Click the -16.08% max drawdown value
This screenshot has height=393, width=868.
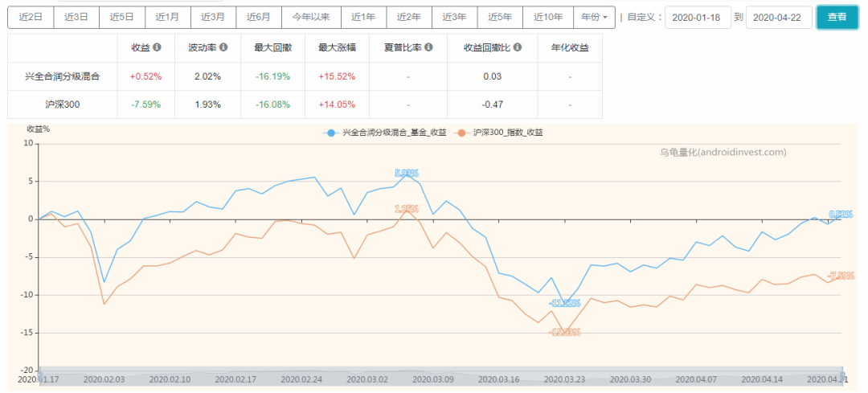tap(273, 104)
